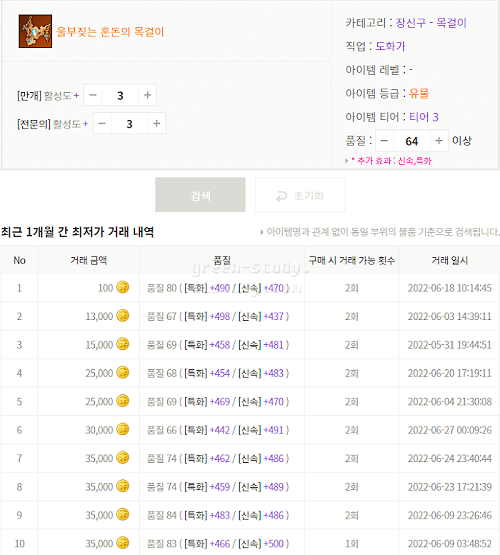The image size is (500, 555).
Task: Select the 장신구 - 목걸이 category value
Action: pos(431,23)
